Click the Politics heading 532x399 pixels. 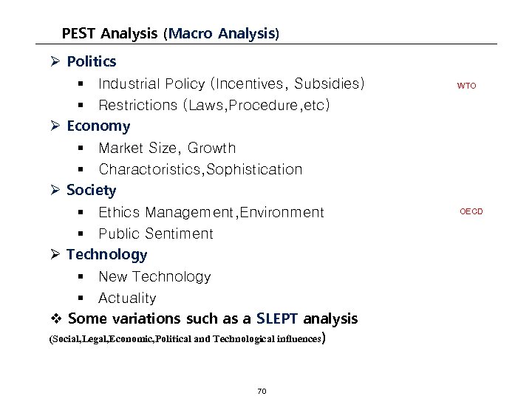[91, 61]
